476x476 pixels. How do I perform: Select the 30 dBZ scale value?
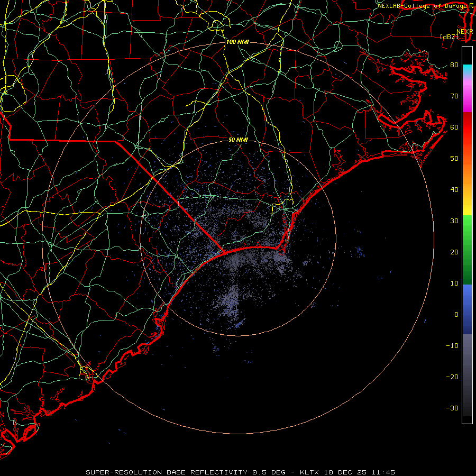[x=454, y=221]
